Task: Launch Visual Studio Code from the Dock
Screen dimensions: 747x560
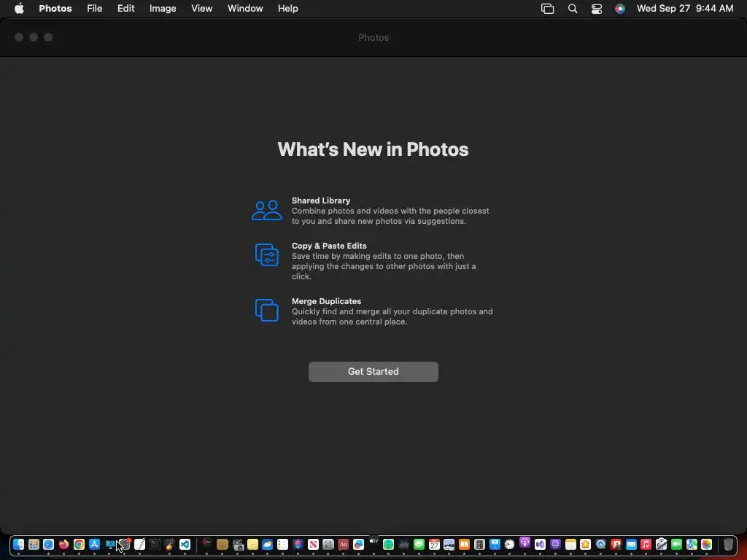Action: click(x=185, y=544)
